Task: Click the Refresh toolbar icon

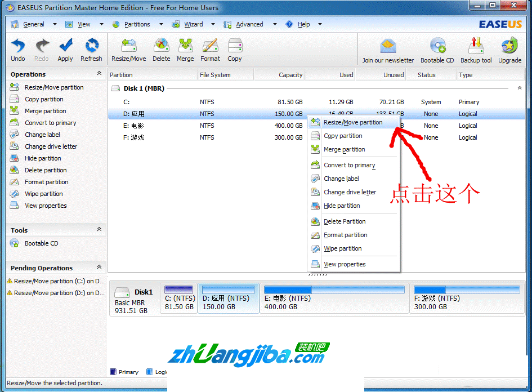Action: point(91,49)
